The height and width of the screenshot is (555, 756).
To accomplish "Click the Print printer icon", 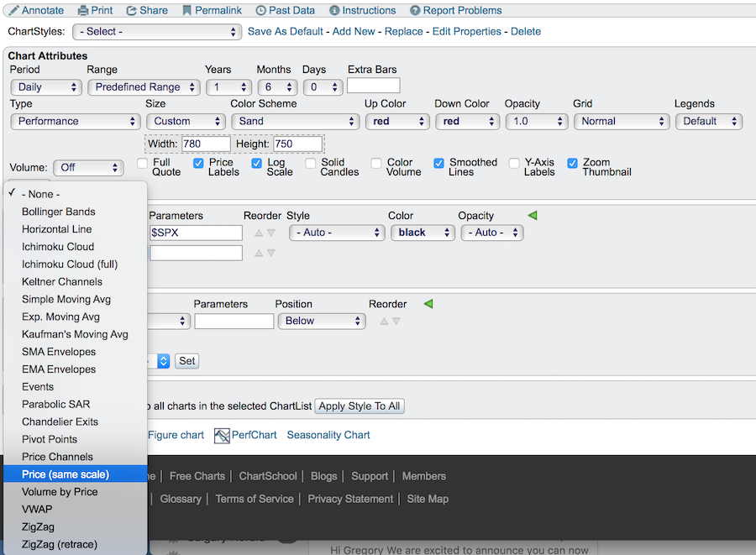I will 83,10.
